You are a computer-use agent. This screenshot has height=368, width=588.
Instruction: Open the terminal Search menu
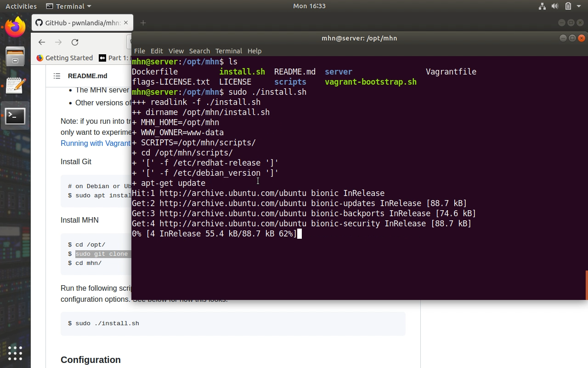199,51
